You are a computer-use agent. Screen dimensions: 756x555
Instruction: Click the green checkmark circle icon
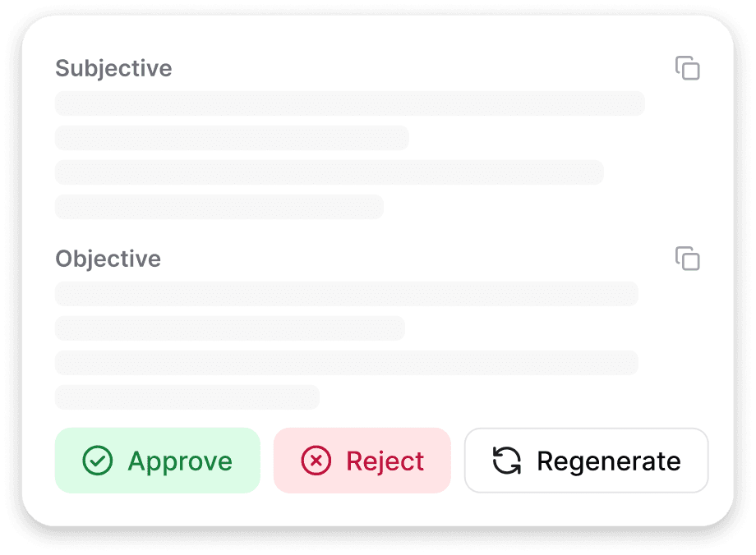[x=98, y=461]
